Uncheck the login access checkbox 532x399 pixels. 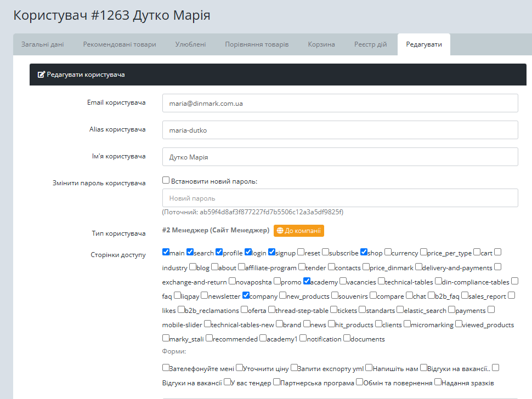click(248, 252)
